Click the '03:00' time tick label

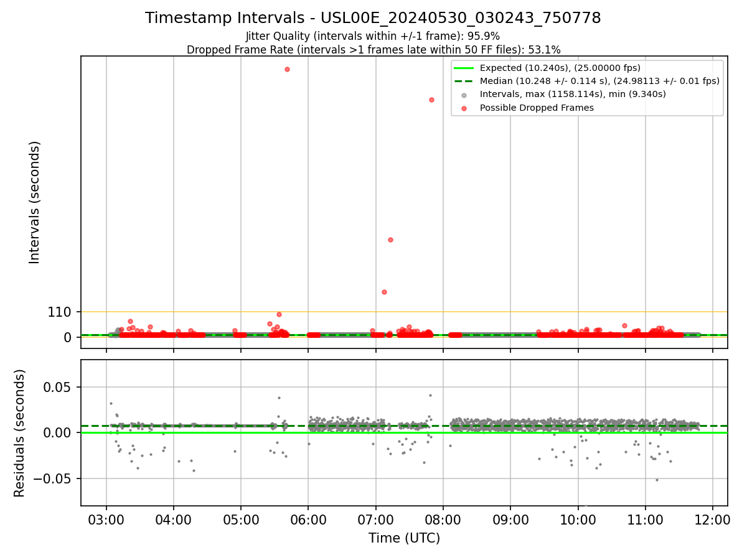(106, 519)
